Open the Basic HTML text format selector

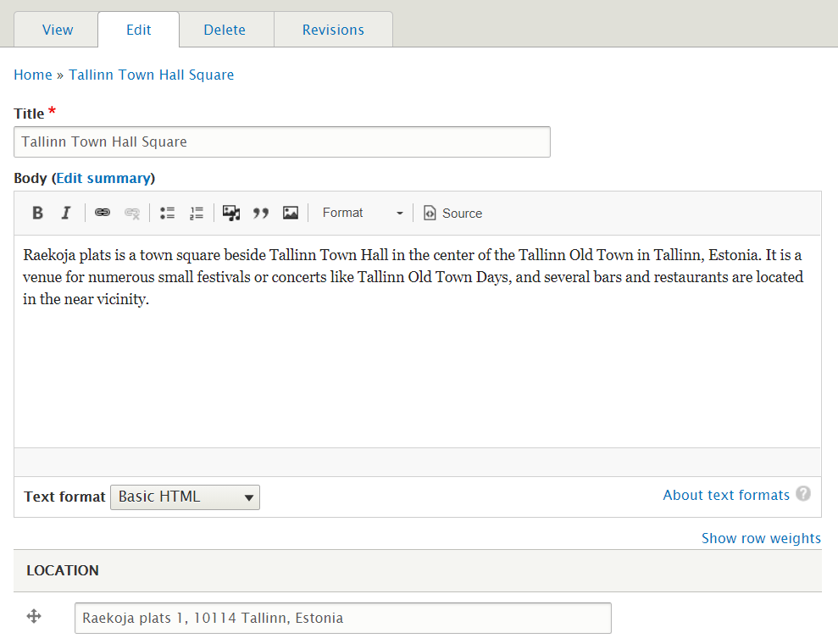click(x=185, y=497)
